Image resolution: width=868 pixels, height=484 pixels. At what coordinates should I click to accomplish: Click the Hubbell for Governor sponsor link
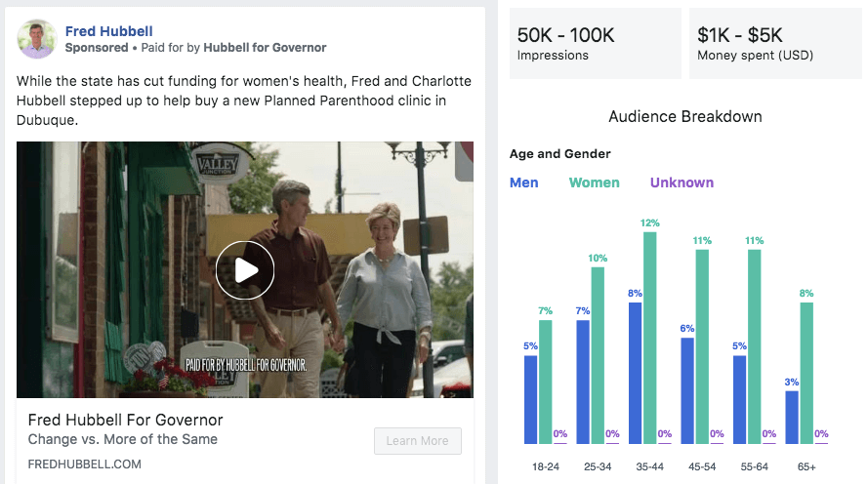pos(265,48)
